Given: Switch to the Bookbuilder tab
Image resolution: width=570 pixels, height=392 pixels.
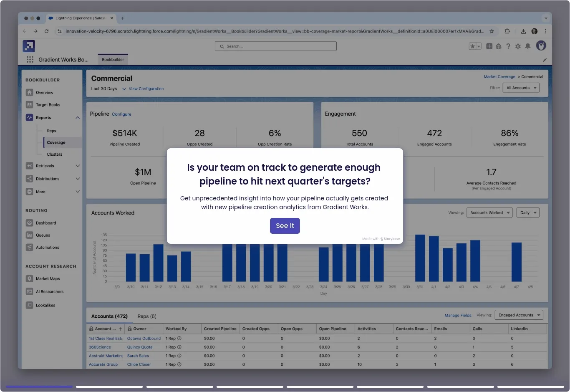Looking at the screenshot, I should click(113, 60).
